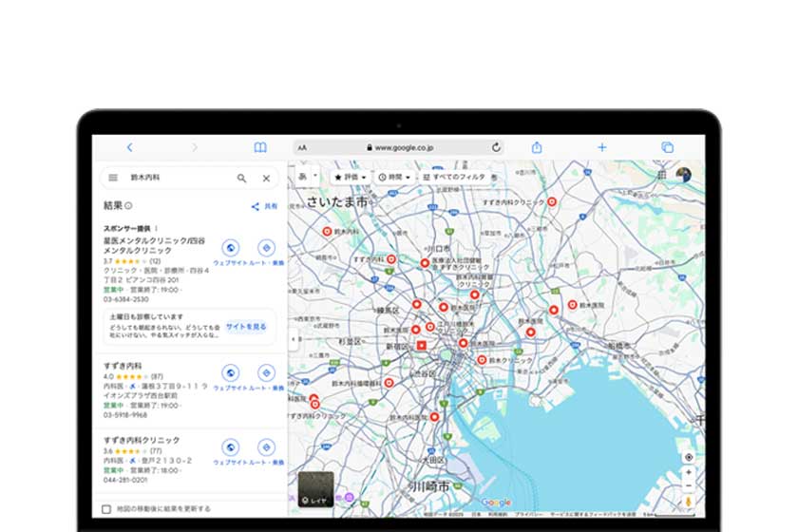Image resolution: width=798 pixels, height=532 pixels.
Task: Open a new Safari tab
Action: 601,147
